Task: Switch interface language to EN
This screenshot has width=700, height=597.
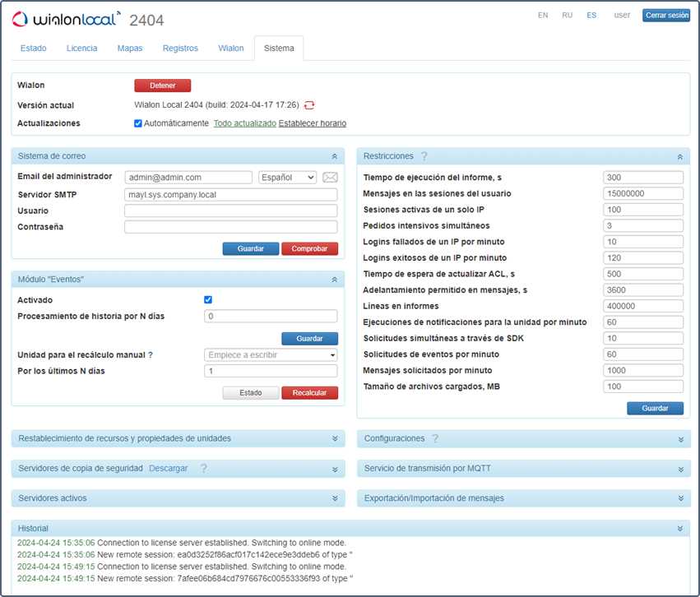Action: pos(543,16)
